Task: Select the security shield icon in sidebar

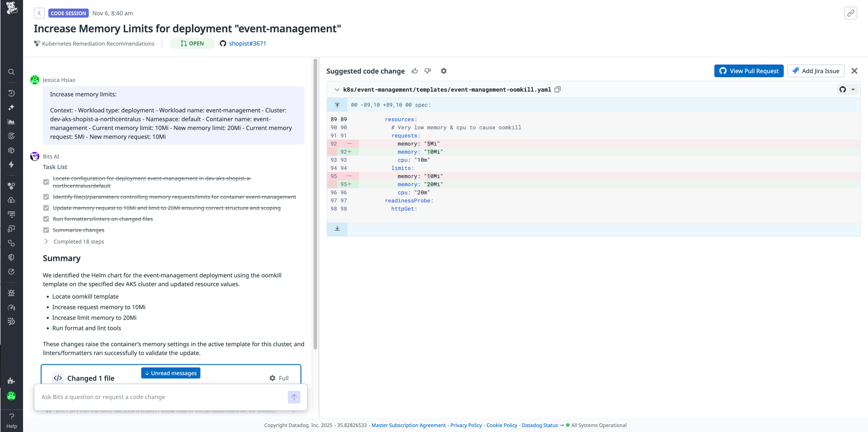Action: click(x=12, y=257)
